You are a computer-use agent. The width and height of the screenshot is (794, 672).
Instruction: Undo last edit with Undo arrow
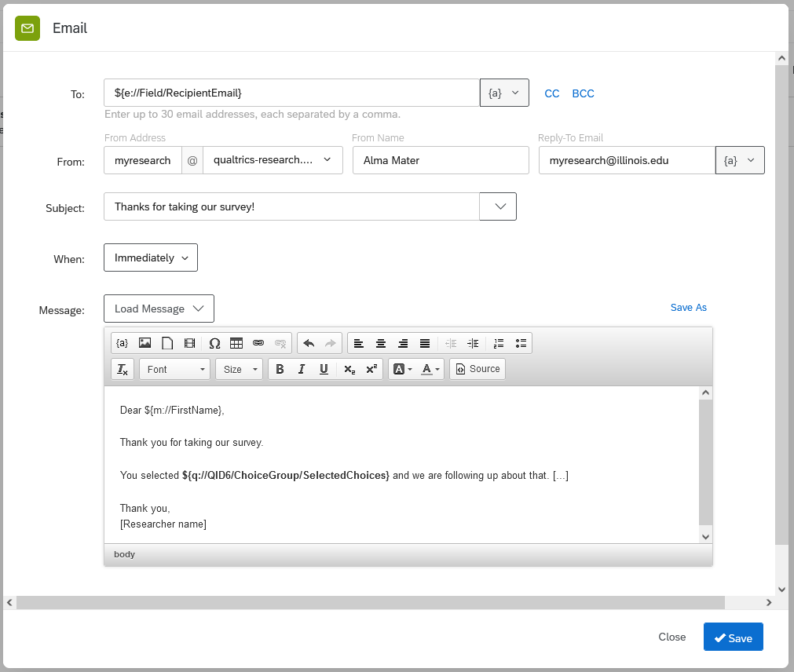click(309, 343)
